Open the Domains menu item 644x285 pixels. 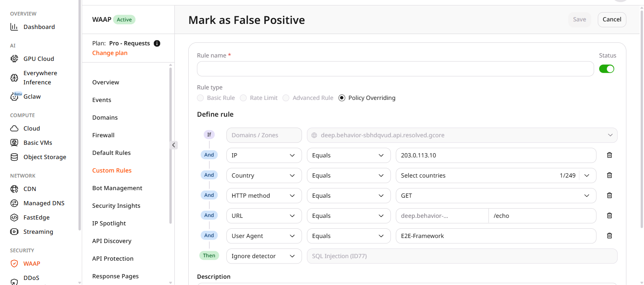tap(105, 118)
